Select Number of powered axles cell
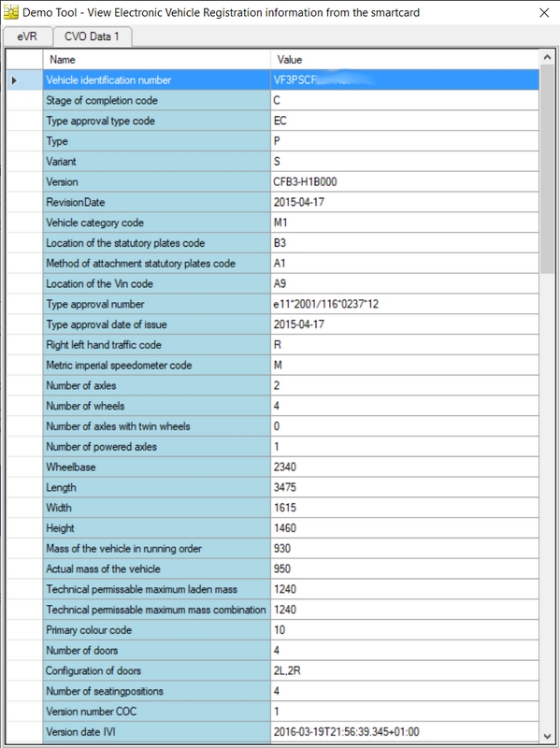 click(157, 447)
